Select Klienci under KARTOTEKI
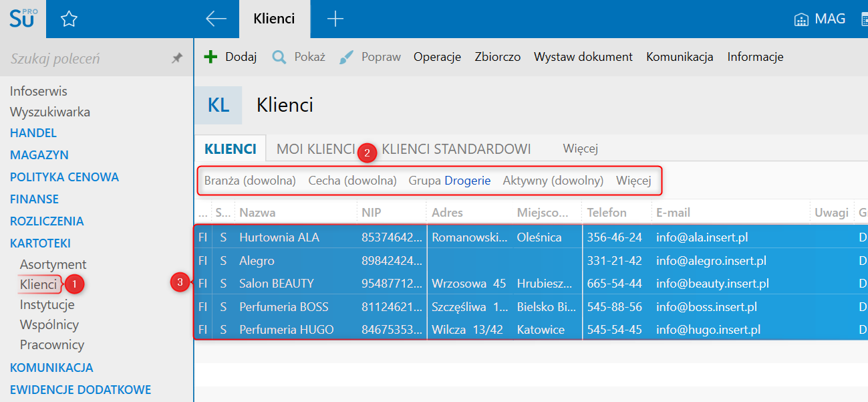 38,284
